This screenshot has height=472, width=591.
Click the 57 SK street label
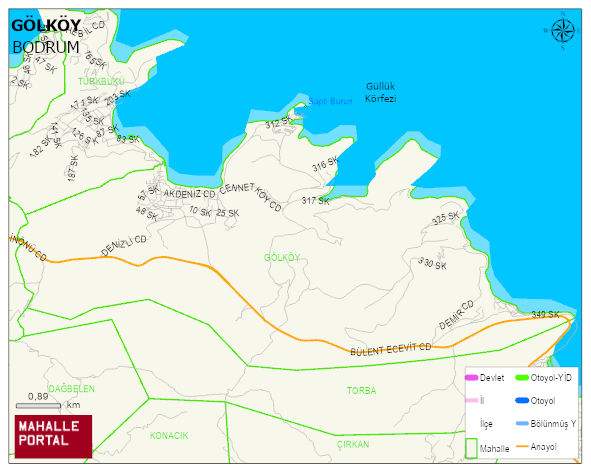149,193
